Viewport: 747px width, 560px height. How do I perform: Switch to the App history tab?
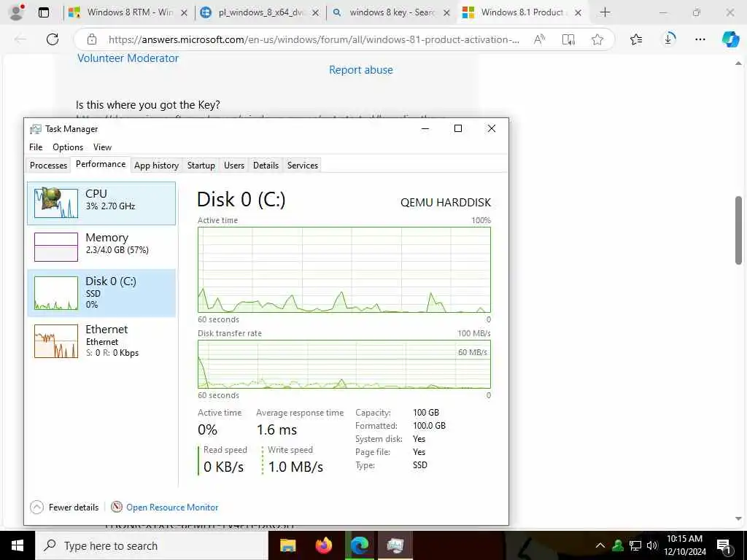(x=156, y=166)
